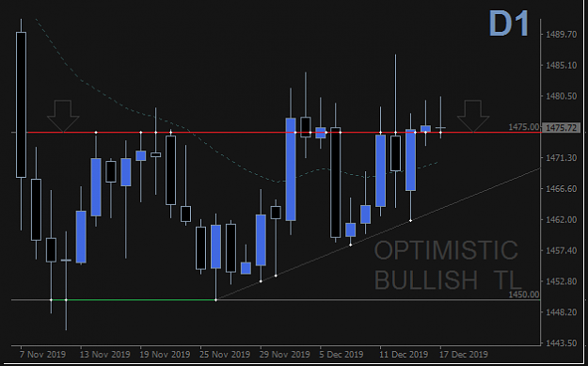Click the 1452.80 price axis label

562,281
